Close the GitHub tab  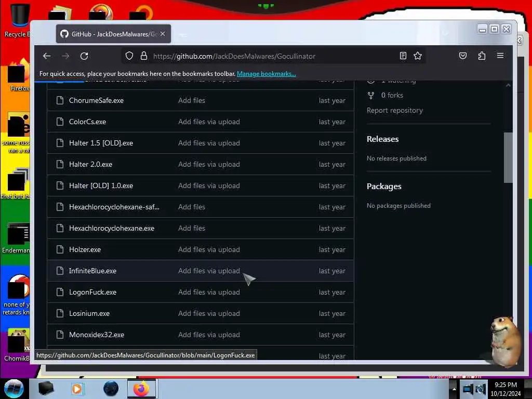click(163, 34)
